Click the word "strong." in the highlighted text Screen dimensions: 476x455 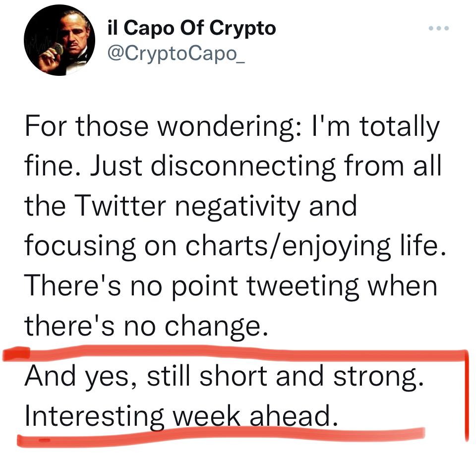point(378,377)
